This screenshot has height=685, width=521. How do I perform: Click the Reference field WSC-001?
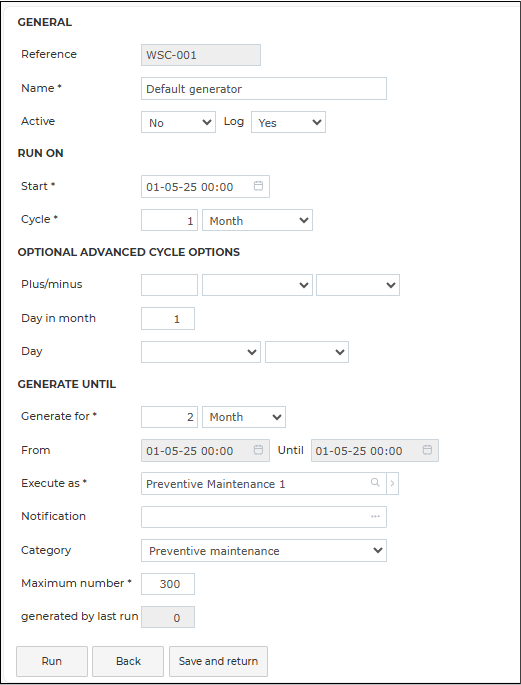[201, 55]
